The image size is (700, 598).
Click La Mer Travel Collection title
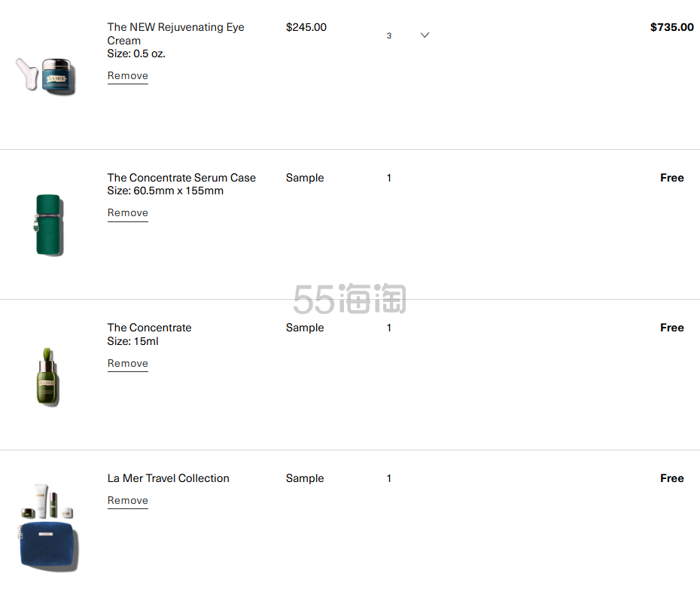(169, 477)
